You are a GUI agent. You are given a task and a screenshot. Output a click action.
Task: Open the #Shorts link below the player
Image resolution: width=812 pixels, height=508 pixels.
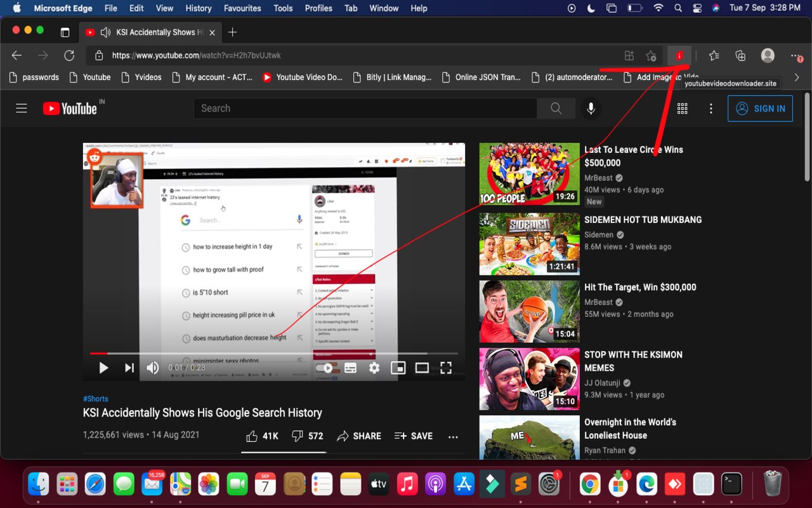[95, 398]
